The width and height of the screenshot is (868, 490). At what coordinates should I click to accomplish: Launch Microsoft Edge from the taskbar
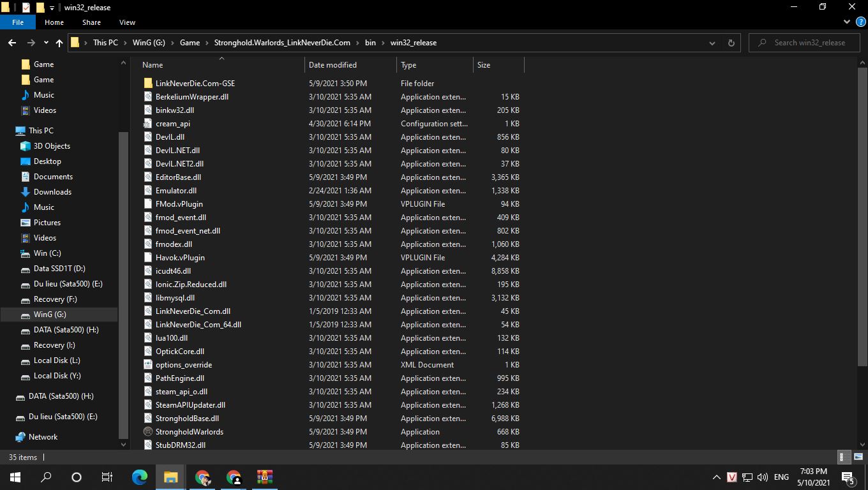point(139,477)
